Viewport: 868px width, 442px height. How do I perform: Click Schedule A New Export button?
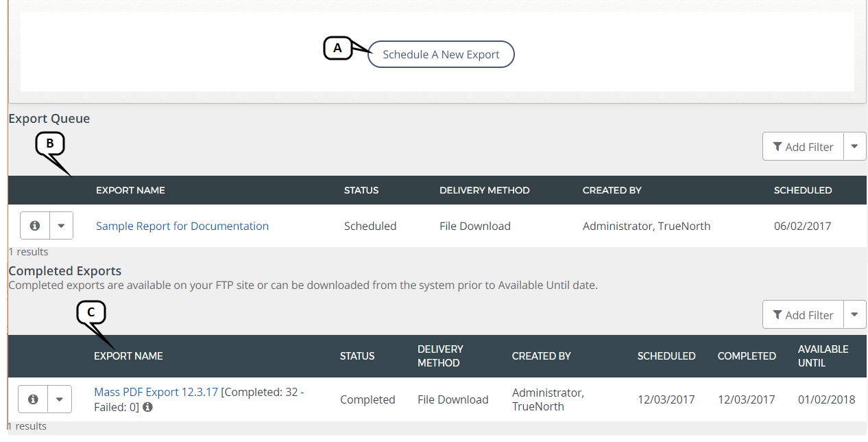click(x=441, y=55)
